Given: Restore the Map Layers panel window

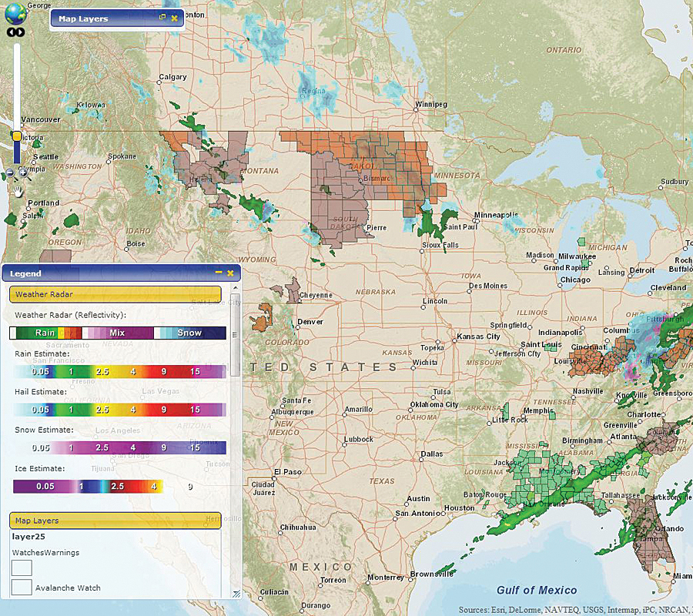Looking at the screenshot, I should coord(162,18).
